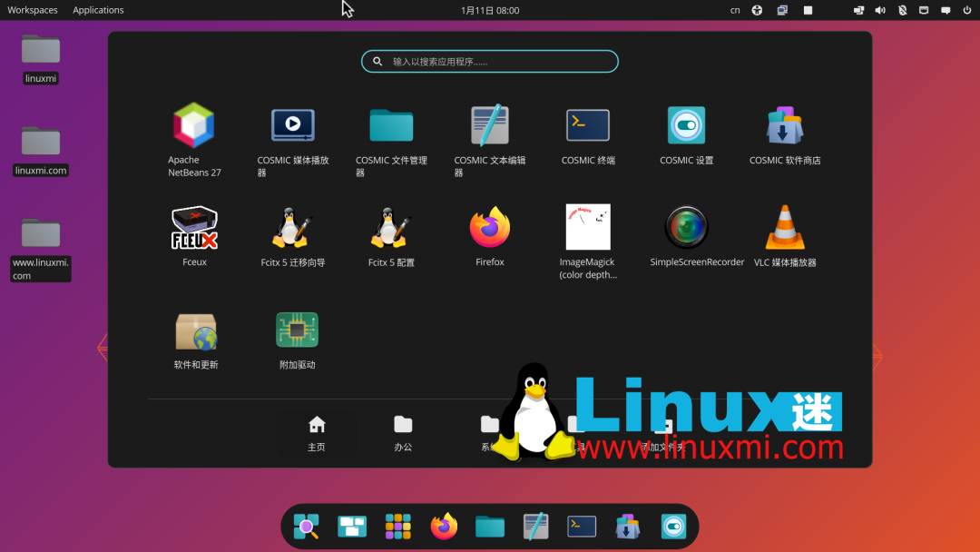Open the Applications panel menu
Screen dimensions: 980x552
[x=98, y=10]
